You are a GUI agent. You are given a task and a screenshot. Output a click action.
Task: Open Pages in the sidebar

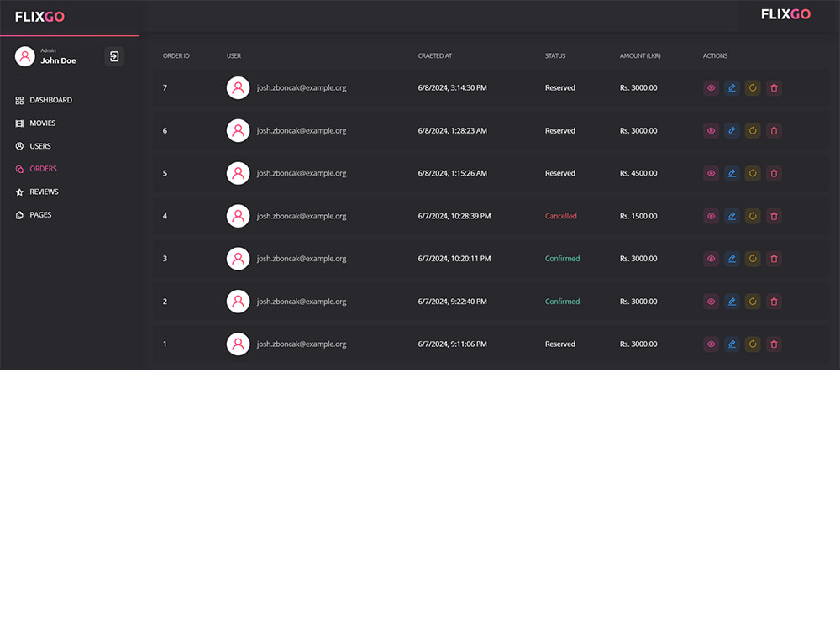pyautogui.click(x=34, y=215)
